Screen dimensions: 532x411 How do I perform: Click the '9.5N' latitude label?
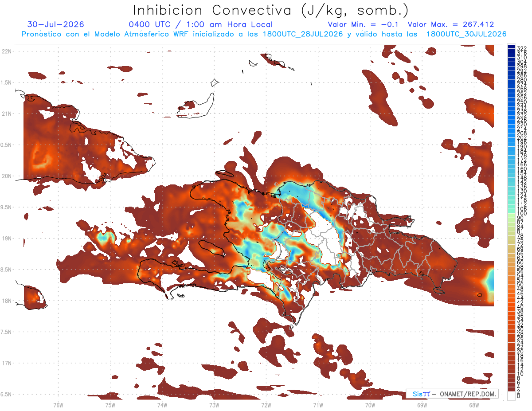coord(7,207)
